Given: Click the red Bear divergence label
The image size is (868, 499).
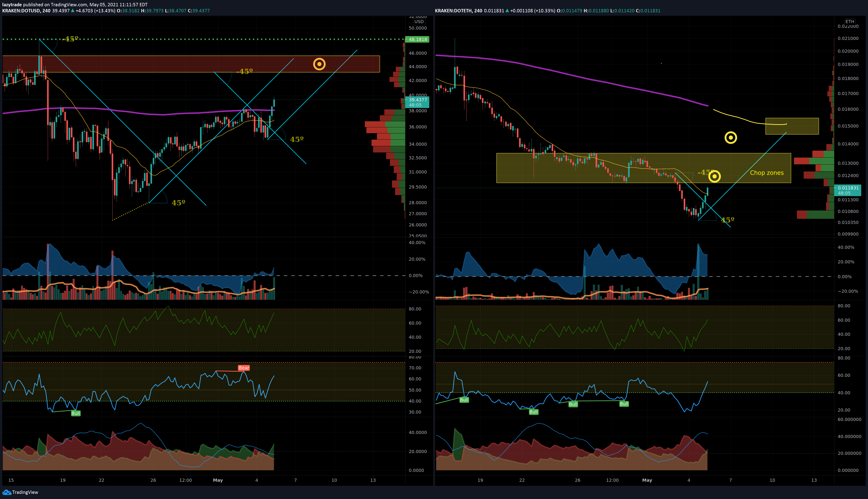Looking at the screenshot, I should [244, 368].
